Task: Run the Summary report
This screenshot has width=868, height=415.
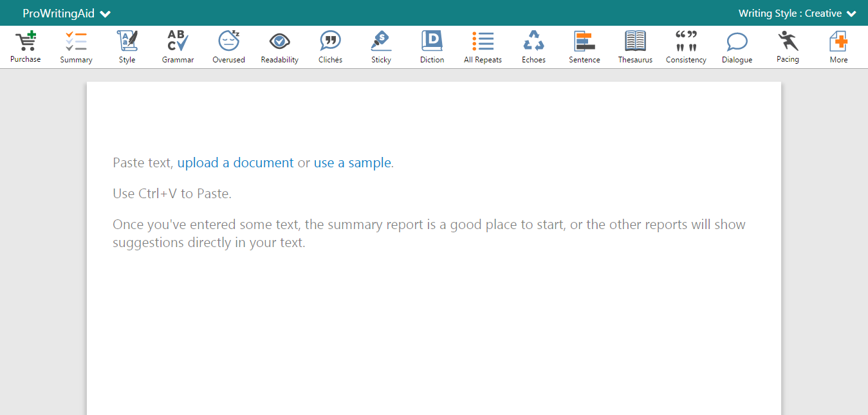Action: pyautogui.click(x=77, y=47)
